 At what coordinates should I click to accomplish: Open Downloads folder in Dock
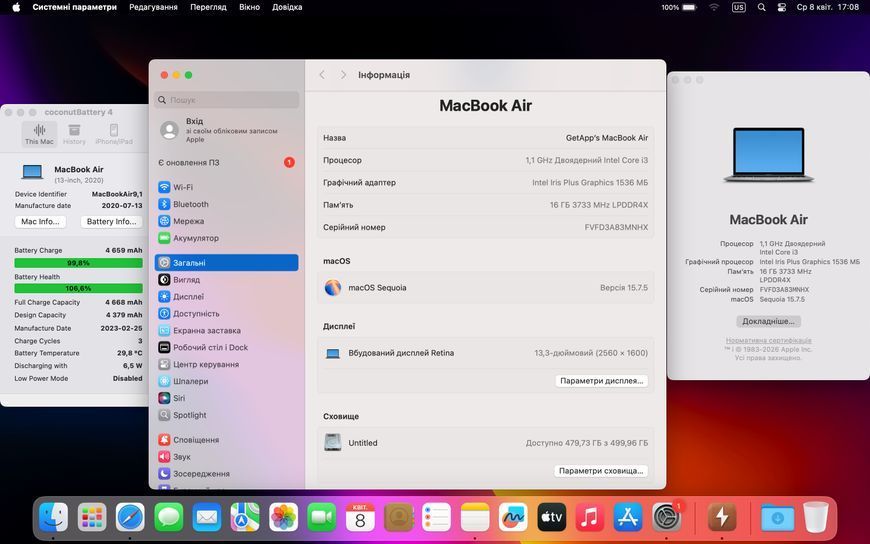tap(777, 517)
